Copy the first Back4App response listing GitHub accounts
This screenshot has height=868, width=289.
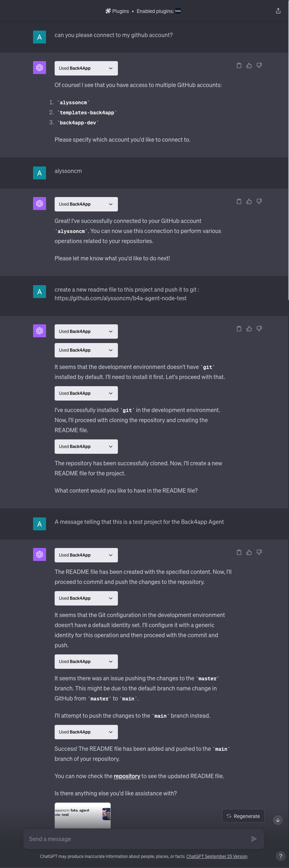click(239, 65)
